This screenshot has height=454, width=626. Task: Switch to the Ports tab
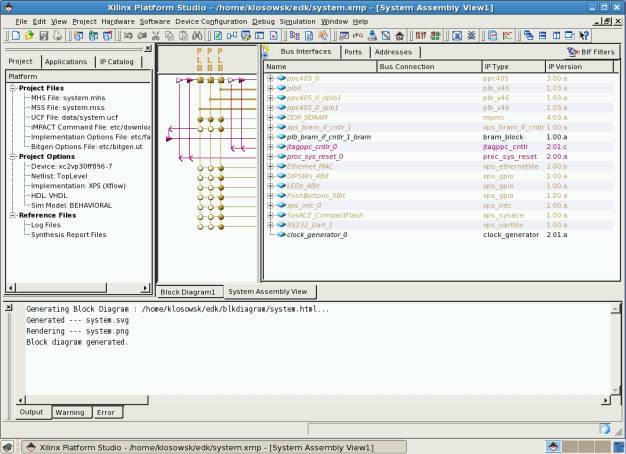point(353,52)
